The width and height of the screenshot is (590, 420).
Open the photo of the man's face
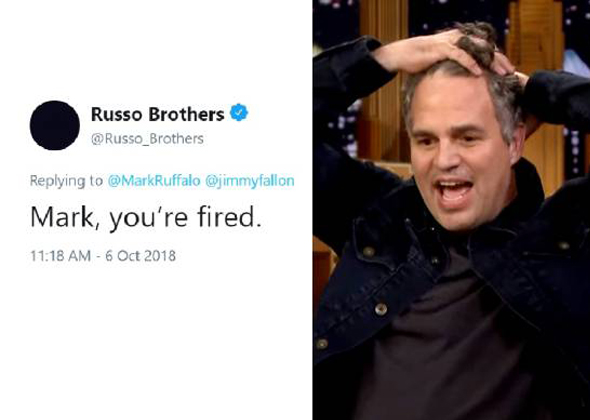pos(460,151)
